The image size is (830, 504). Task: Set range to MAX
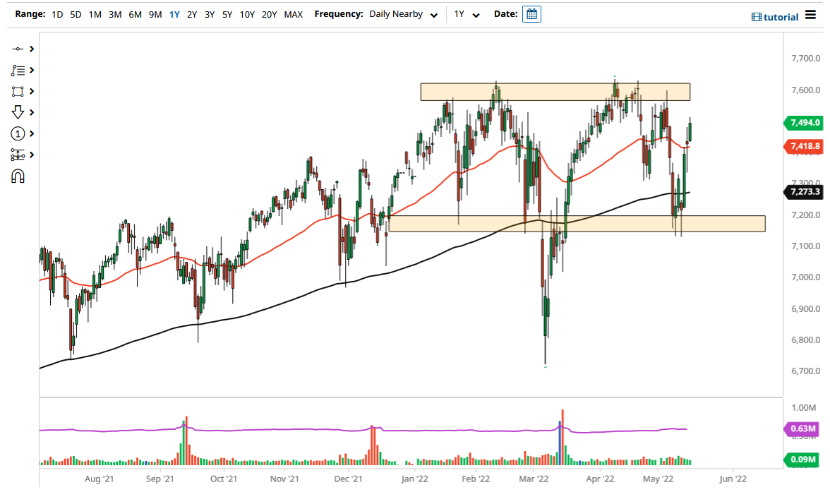click(294, 15)
